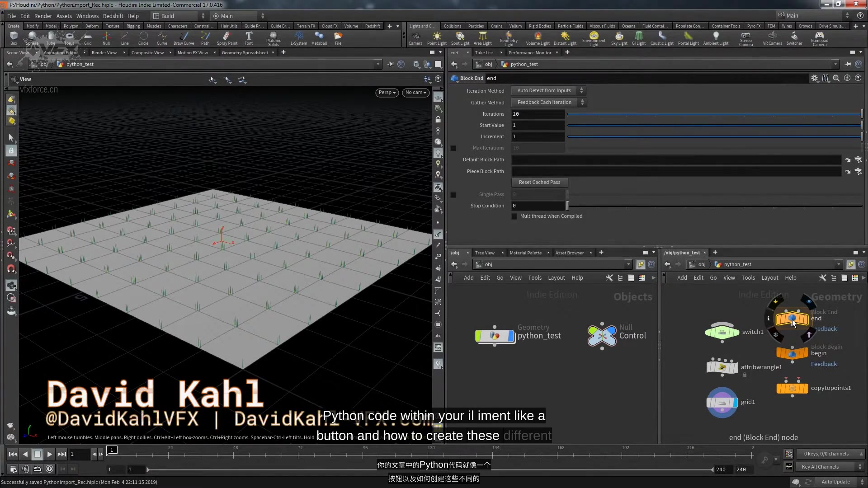The height and width of the screenshot is (488, 868).
Task: Expand the Persp viewport camera menu
Action: [x=387, y=93]
